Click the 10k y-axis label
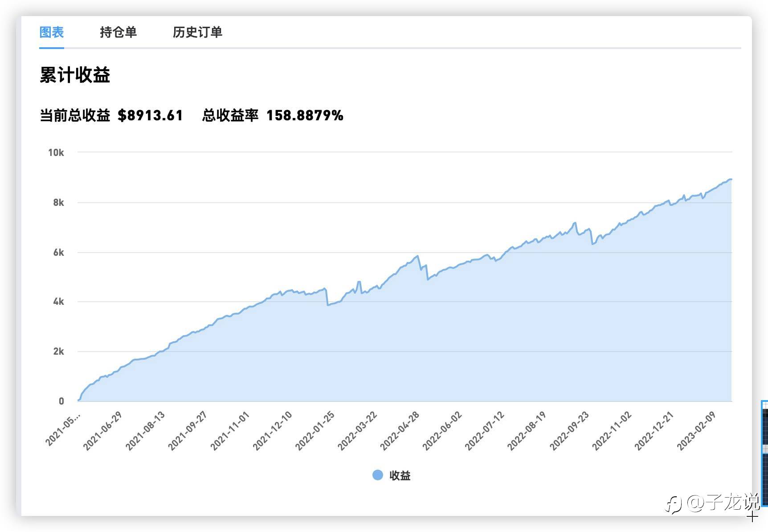 pos(56,153)
